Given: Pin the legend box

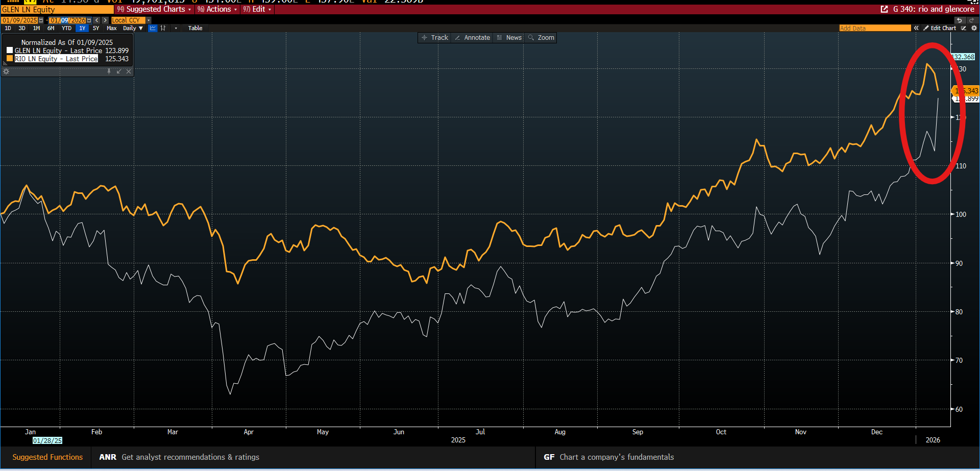Looking at the screenshot, I should point(109,71).
